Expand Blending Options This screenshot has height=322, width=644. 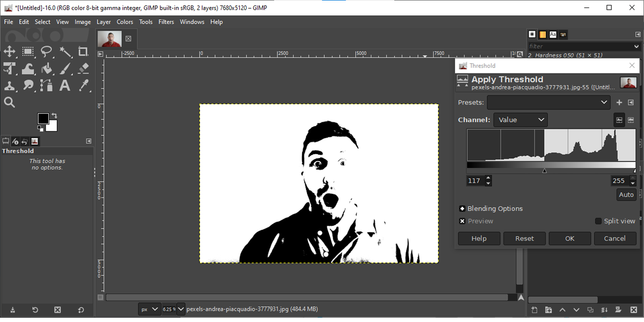[x=462, y=208]
